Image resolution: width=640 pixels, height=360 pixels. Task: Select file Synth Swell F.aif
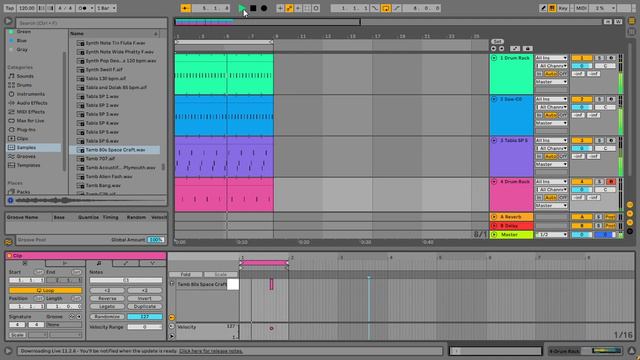click(x=104, y=69)
